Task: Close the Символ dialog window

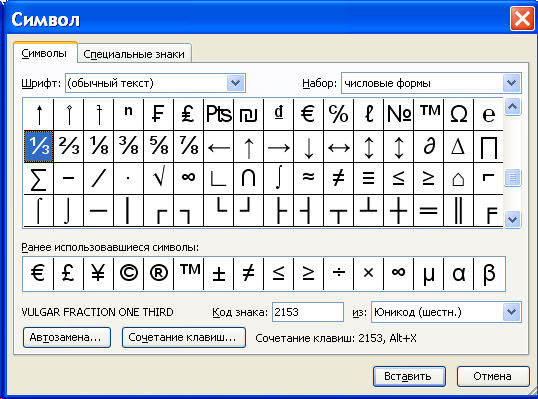Action: 522,19
